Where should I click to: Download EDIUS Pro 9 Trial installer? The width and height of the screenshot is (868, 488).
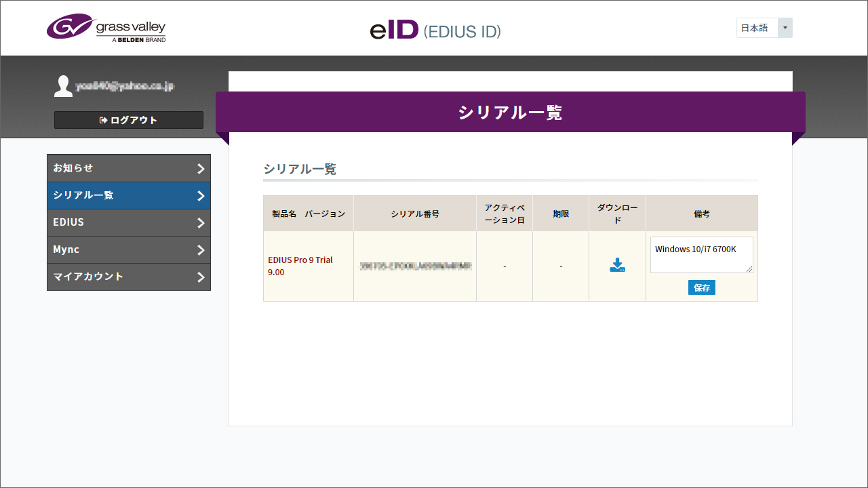pos(617,265)
